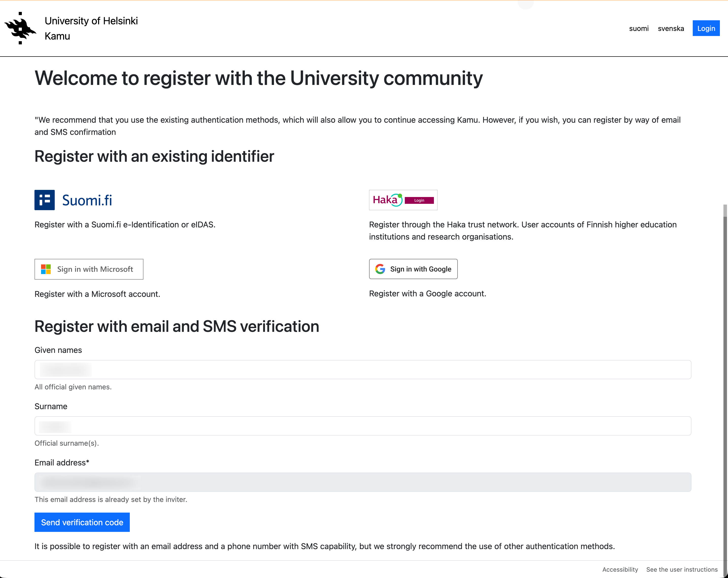Click the University of Helsinki Kamu title
Image resolution: width=728 pixels, height=578 pixels.
point(91,28)
